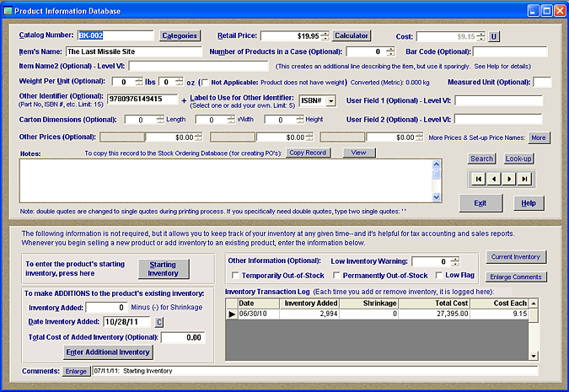
Task: Click the U button beside Cost
Action: pyautogui.click(x=494, y=36)
